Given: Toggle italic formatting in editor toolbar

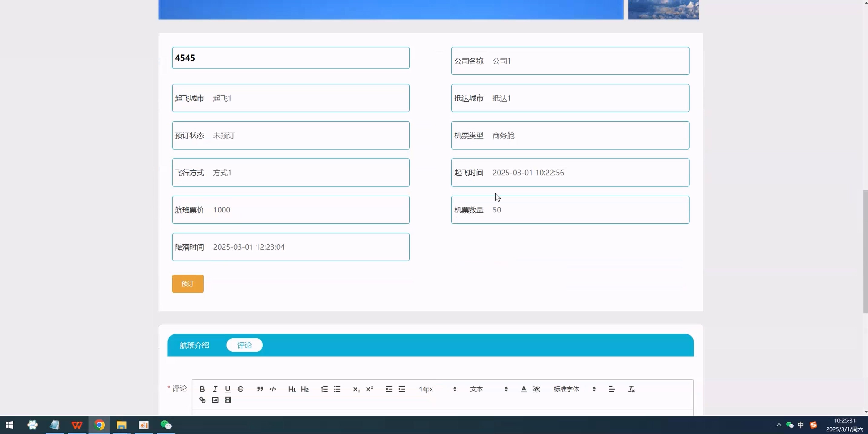Looking at the screenshot, I should click(x=215, y=389).
